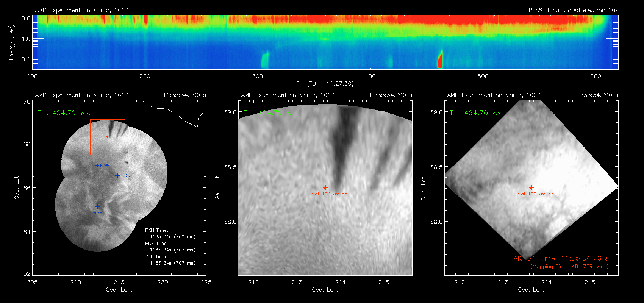644x303 pixels.
Task: Click the "T+: 484.70 sec" label in left map
Action: point(64,113)
